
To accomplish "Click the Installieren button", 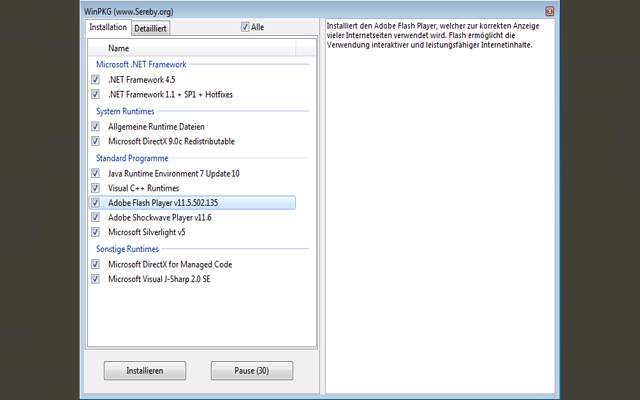I will (x=145, y=370).
